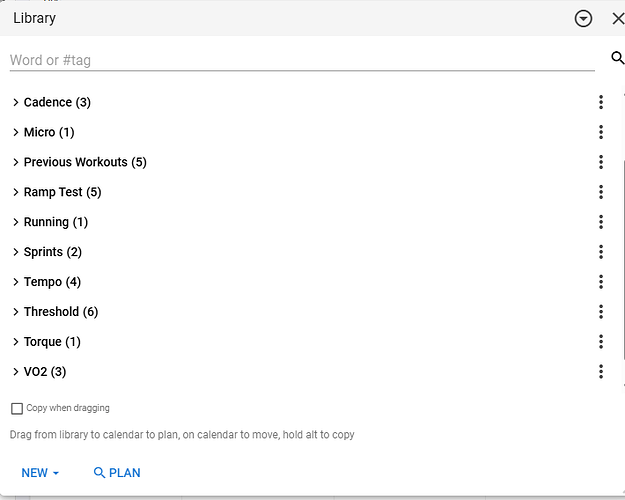
Task: Open Cadence folder three-dot menu
Action: (x=601, y=102)
